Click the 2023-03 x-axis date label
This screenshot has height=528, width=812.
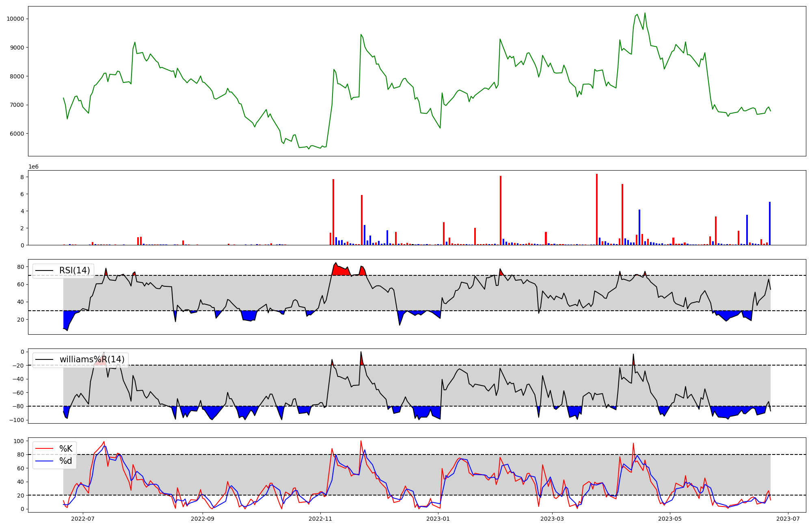(552, 519)
